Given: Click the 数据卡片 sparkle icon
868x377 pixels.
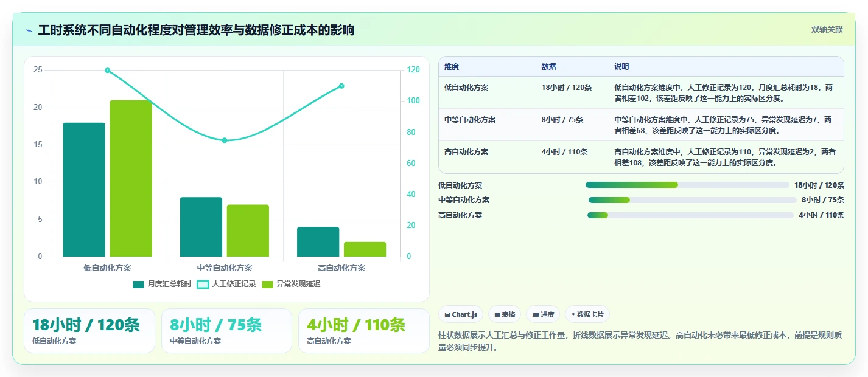Looking at the screenshot, I should coord(573,314).
